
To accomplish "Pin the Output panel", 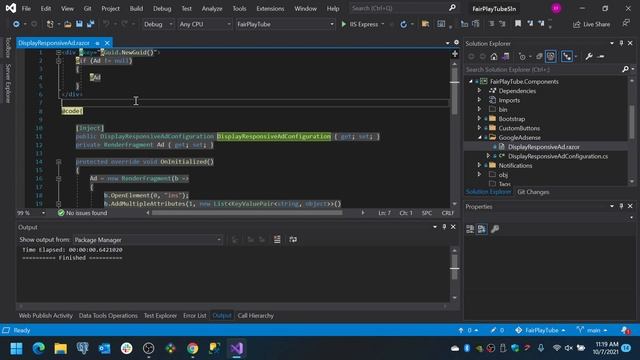I will [444, 227].
